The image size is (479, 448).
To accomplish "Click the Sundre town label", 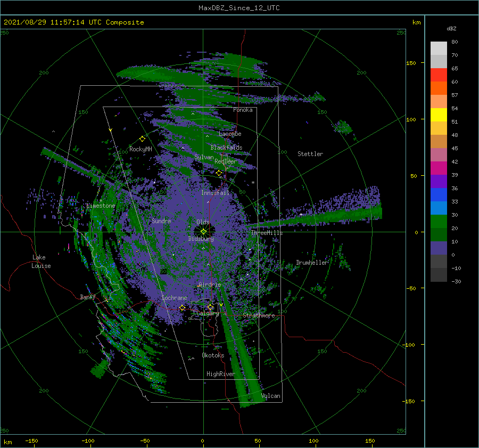I will 161,221.
